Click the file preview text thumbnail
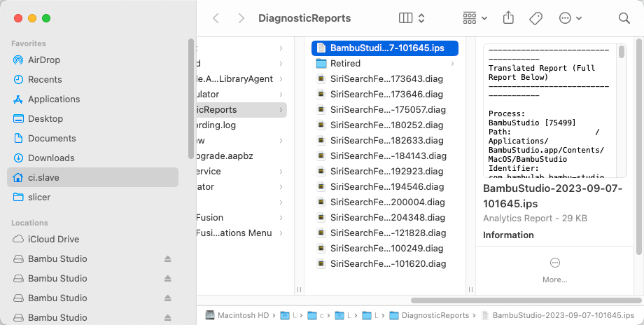This screenshot has height=325, width=644. [x=554, y=111]
